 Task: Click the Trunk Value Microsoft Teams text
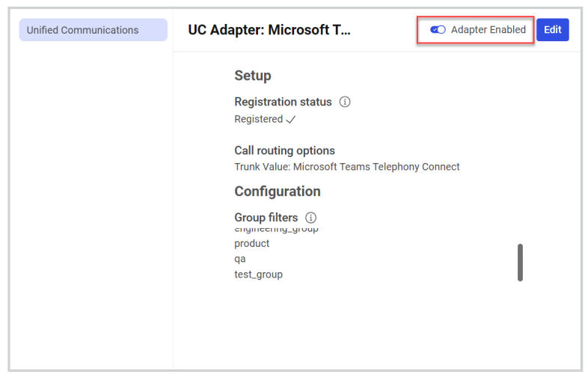(347, 167)
